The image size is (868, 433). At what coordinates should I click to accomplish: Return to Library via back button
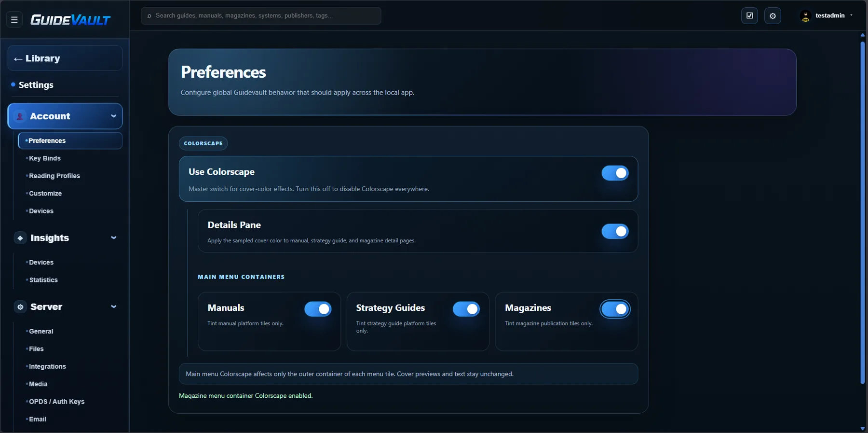point(65,58)
